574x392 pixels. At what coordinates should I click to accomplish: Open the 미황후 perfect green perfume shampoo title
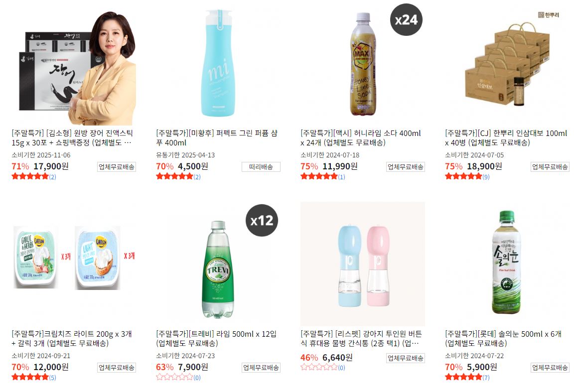(217, 138)
